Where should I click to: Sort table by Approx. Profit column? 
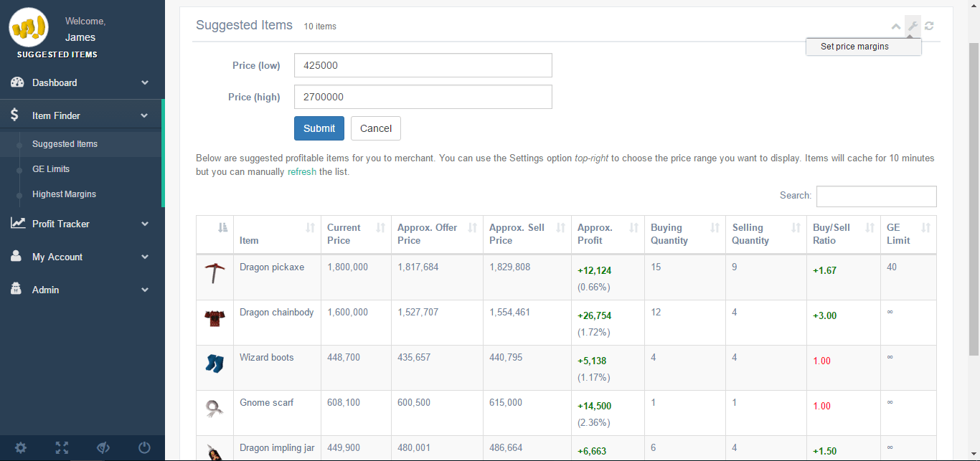pos(607,234)
